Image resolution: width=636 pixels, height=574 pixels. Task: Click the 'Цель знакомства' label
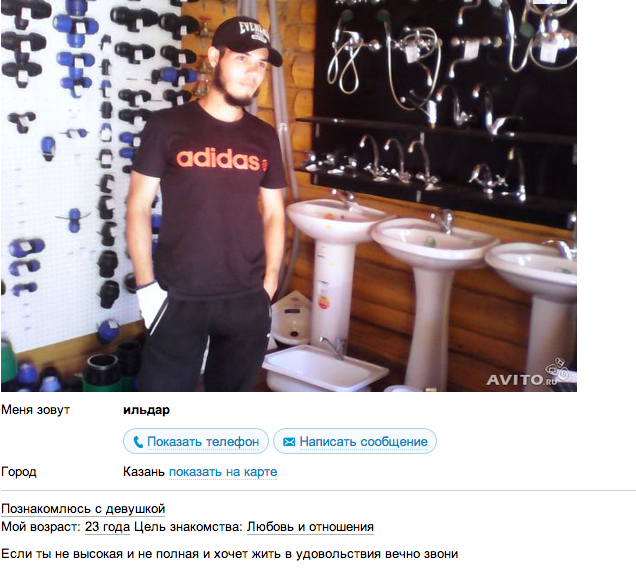tap(189, 527)
